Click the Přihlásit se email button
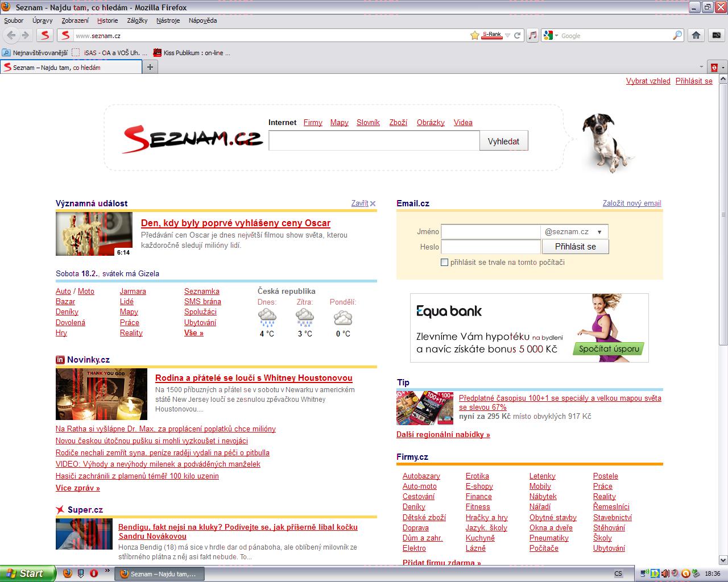Screen dimensions: 728x582 tap(576, 247)
